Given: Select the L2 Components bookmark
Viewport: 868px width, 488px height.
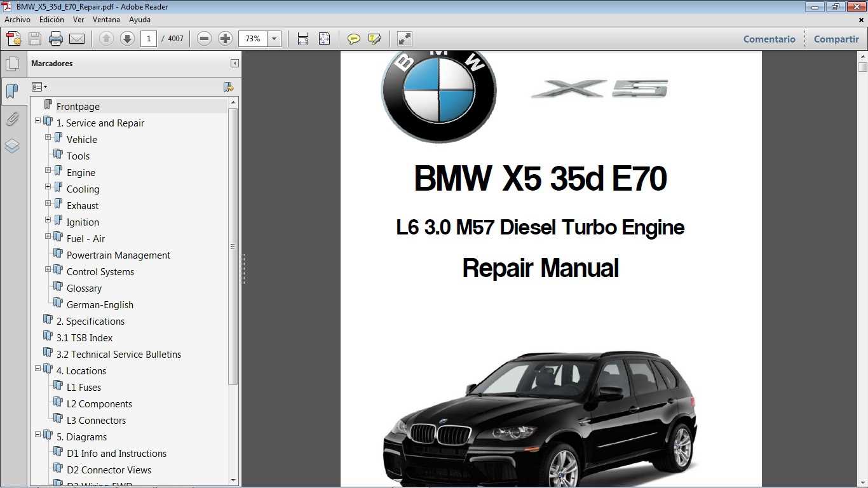Looking at the screenshot, I should (x=99, y=404).
